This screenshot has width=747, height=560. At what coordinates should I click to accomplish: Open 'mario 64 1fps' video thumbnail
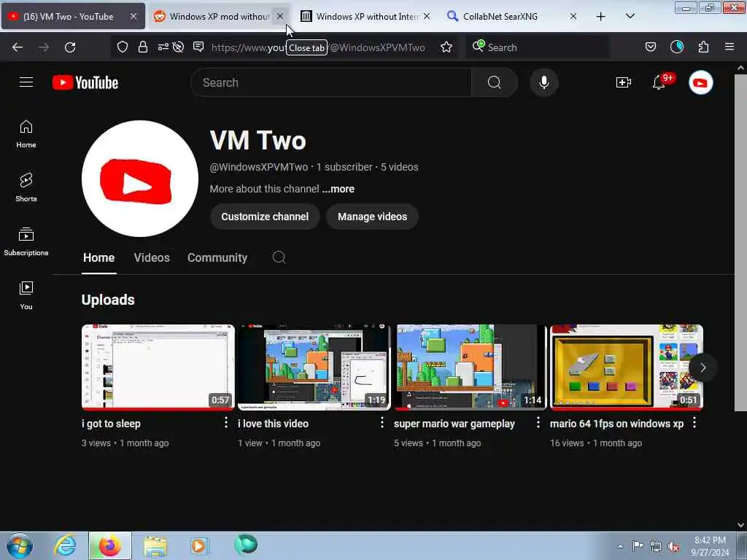coord(626,367)
